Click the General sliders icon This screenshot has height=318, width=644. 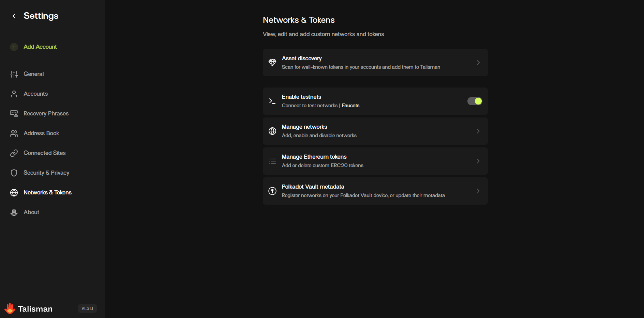point(14,74)
